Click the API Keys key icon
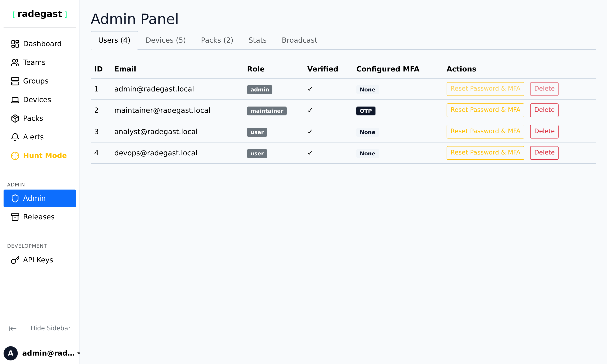Viewport: 607px width, 364px height. click(x=15, y=260)
